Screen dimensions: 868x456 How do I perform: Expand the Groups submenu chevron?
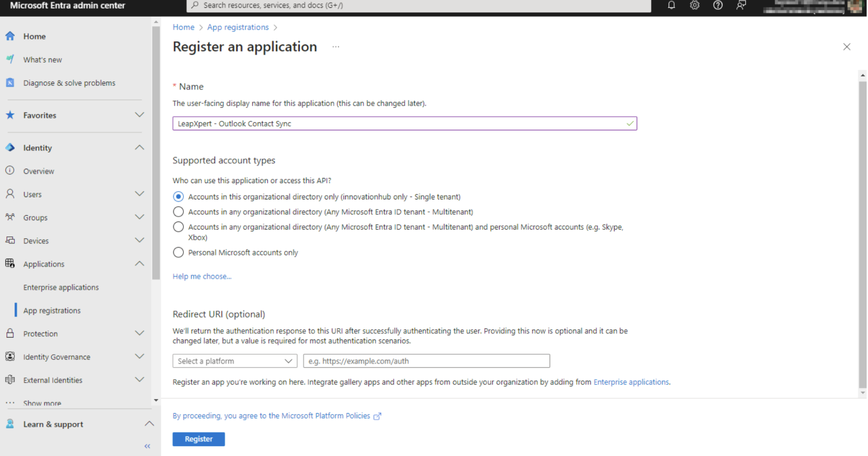click(x=140, y=217)
